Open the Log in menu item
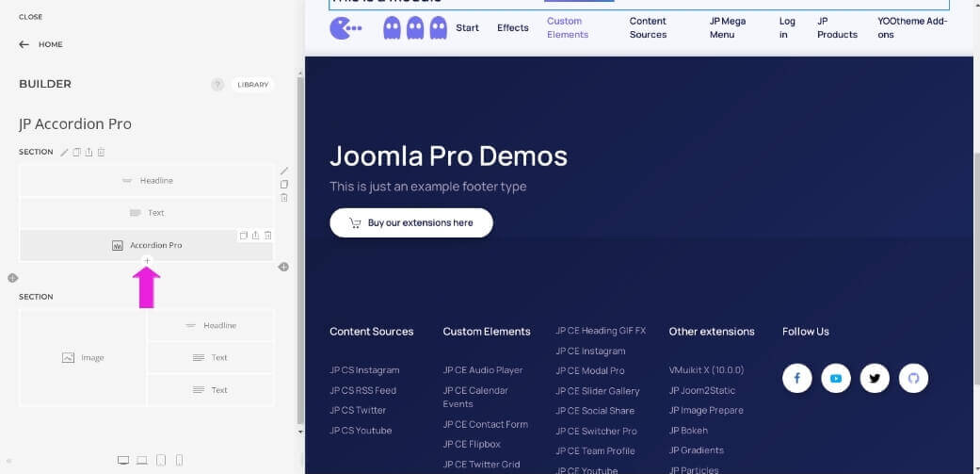Image resolution: width=980 pixels, height=474 pixels. pyautogui.click(x=787, y=27)
